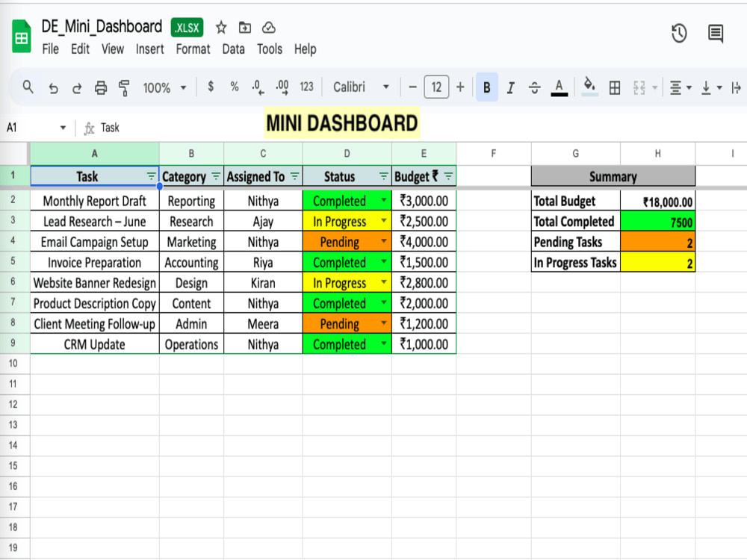Open the Tools menu

coord(270,49)
